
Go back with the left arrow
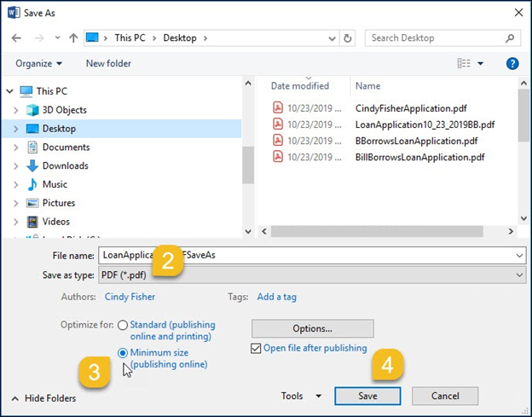(x=16, y=38)
